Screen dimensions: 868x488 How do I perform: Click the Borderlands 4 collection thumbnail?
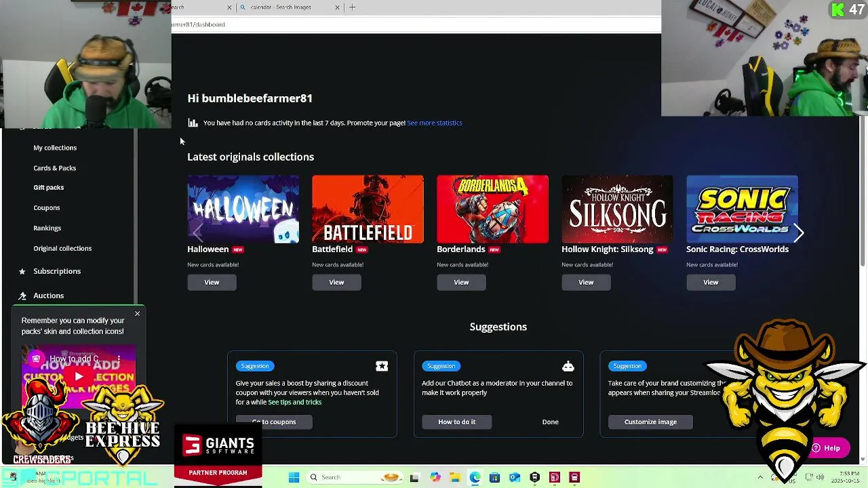tap(492, 209)
